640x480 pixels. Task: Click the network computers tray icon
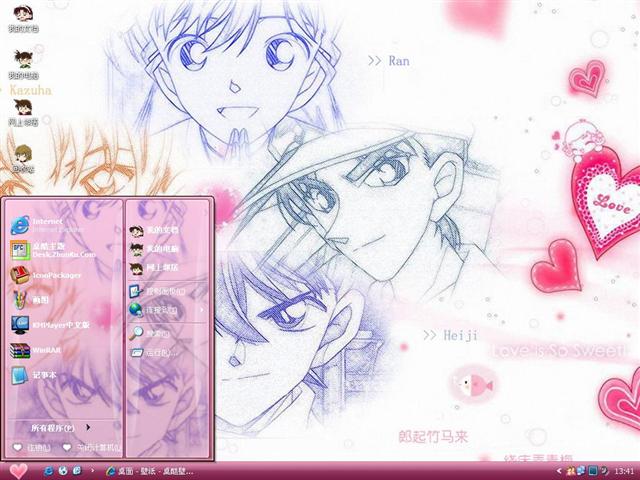[x=581, y=471]
